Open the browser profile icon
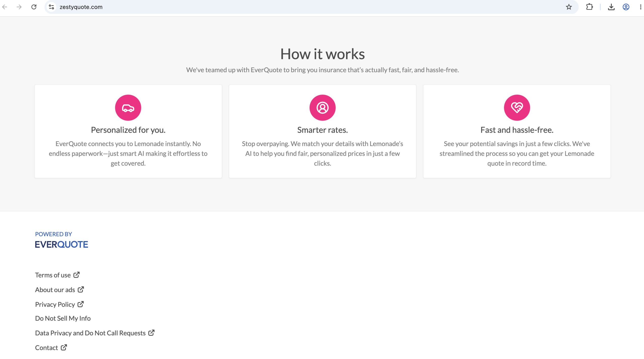The image size is (644, 359). pos(626,7)
